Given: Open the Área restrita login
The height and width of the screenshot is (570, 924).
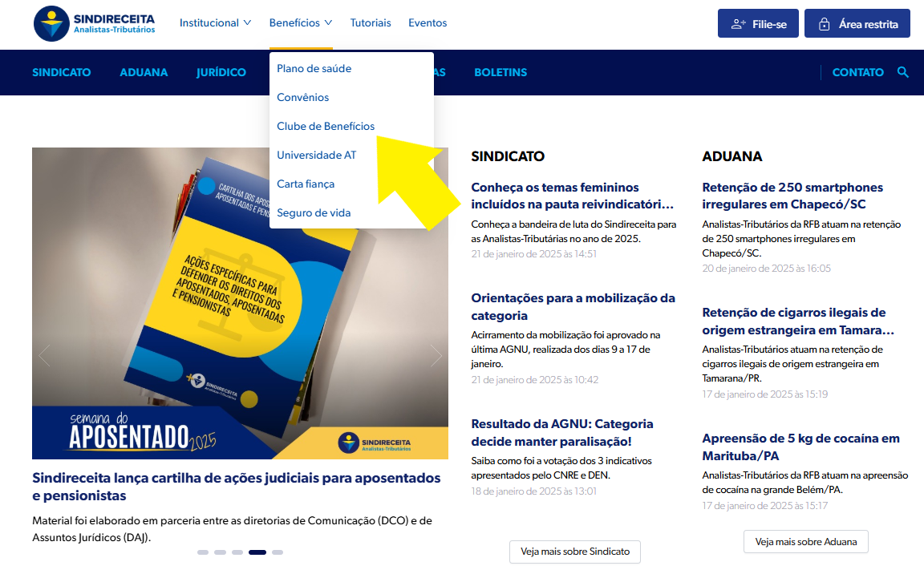Looking at the screenshot, I should click(x=857, y=24).
